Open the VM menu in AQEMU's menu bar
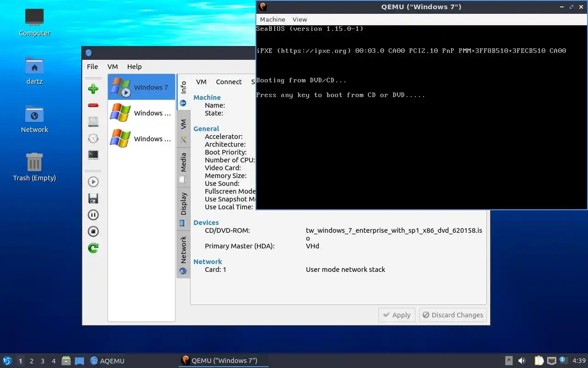588x368 pixels. click(113, 67)
